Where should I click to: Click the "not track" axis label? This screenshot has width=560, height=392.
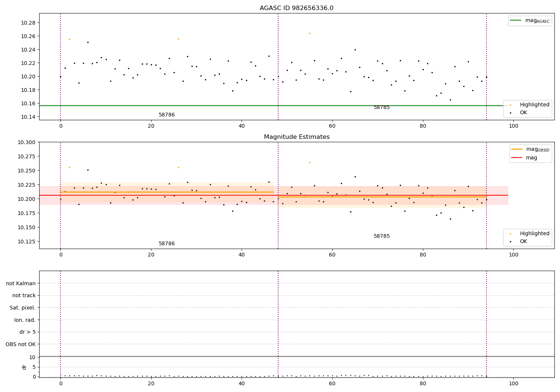tap(24, 295)
